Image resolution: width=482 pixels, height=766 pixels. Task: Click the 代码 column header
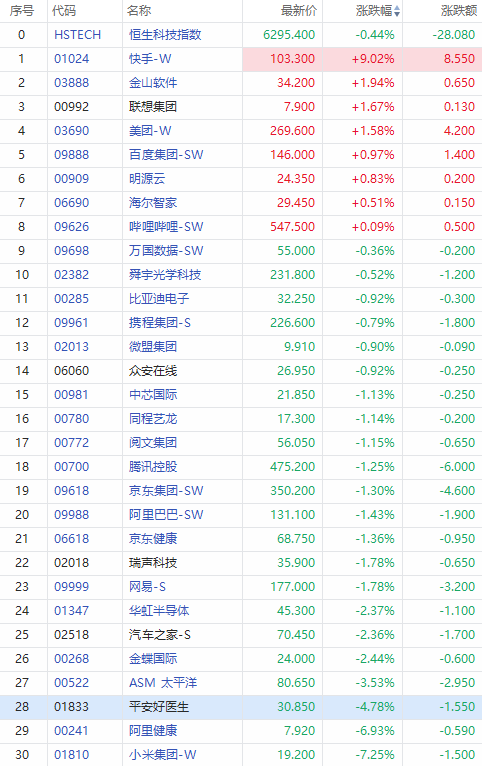click(64, 11)
